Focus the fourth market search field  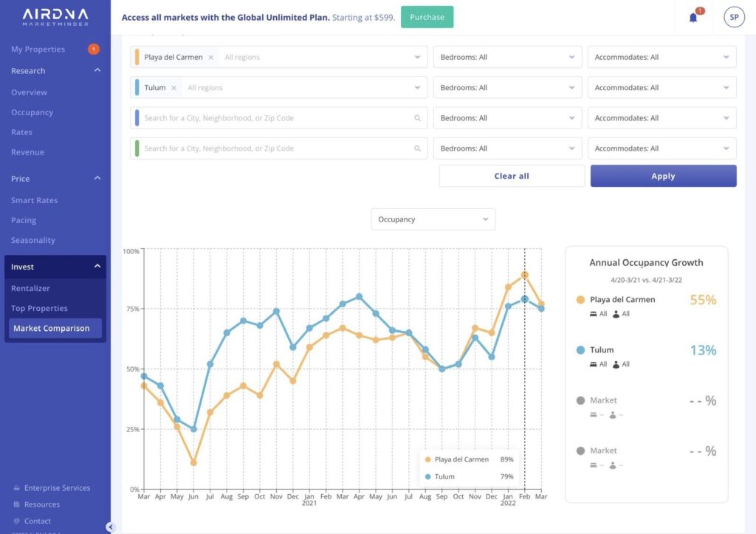coord(278,148)
